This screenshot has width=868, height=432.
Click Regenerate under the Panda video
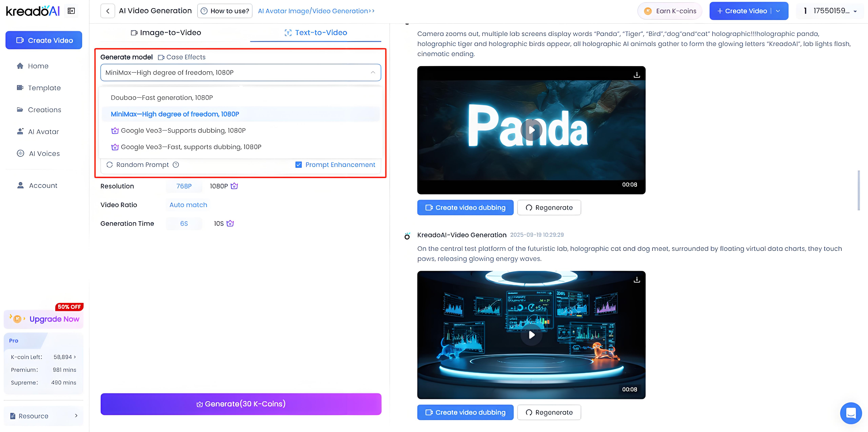pos(549,208)
